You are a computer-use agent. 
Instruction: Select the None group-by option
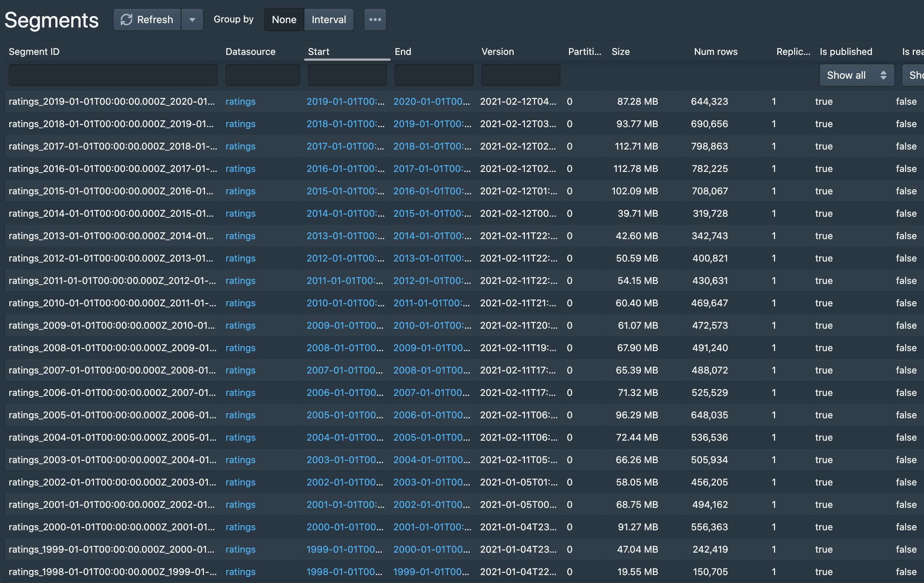coord(284,20)
